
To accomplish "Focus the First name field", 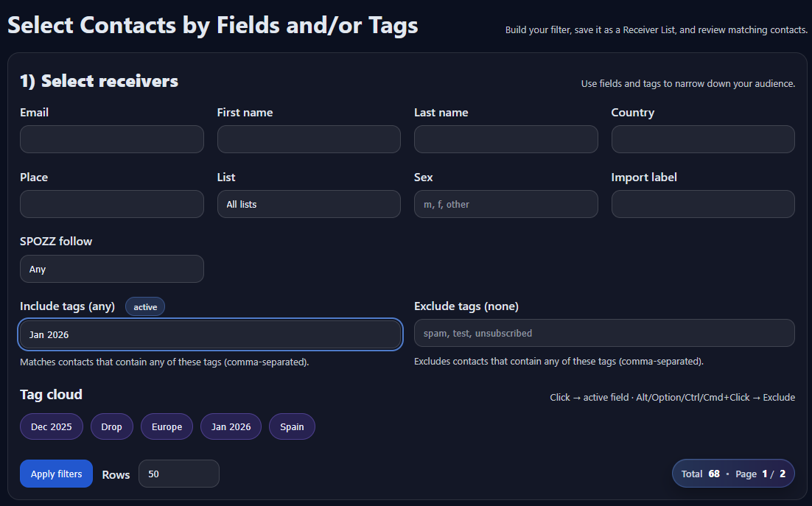I will (309, 139).
